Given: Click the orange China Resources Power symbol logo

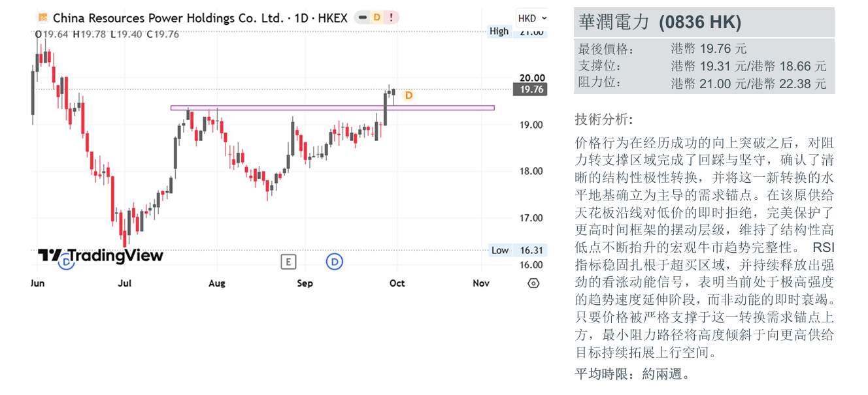Looking at the screenshot, I should pos(42,18).
